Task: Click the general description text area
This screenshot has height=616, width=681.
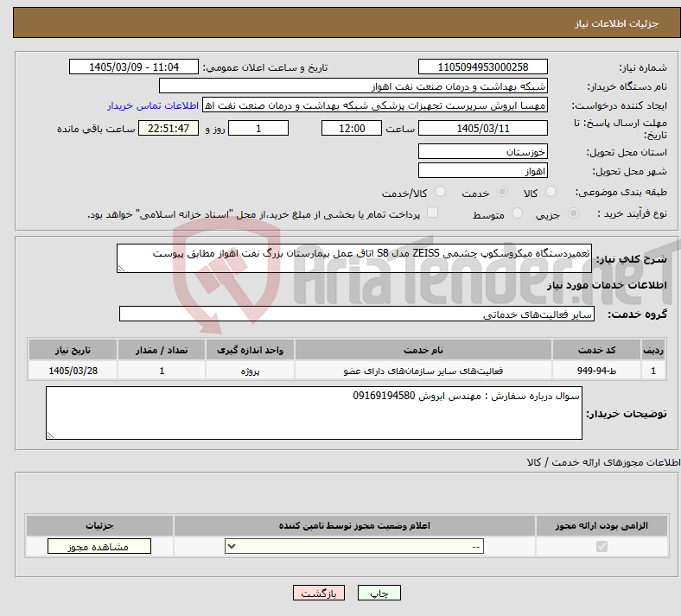Action: pos(354,258)
